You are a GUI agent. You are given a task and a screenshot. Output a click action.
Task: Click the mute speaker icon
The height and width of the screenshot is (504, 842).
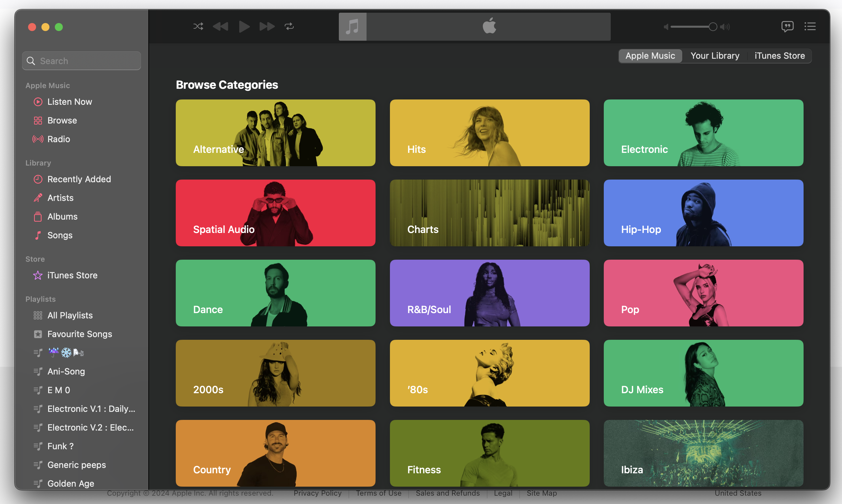tap(666, 26)
